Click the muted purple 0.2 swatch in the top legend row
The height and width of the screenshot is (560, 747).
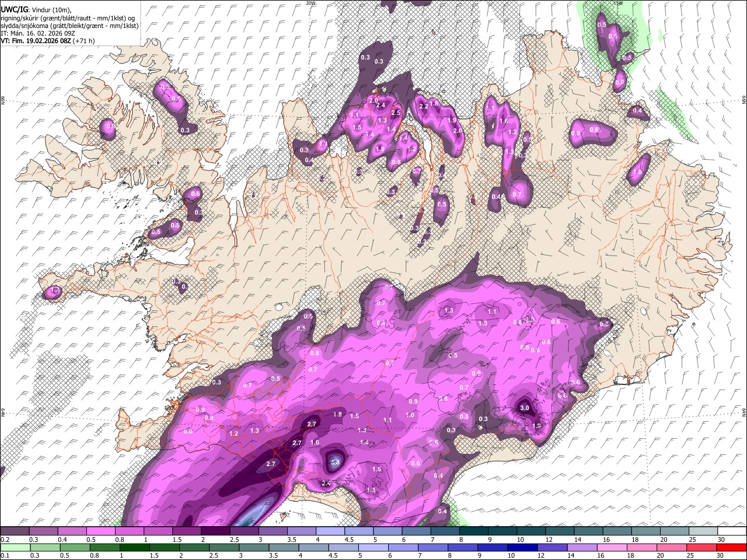coord(15,531)
